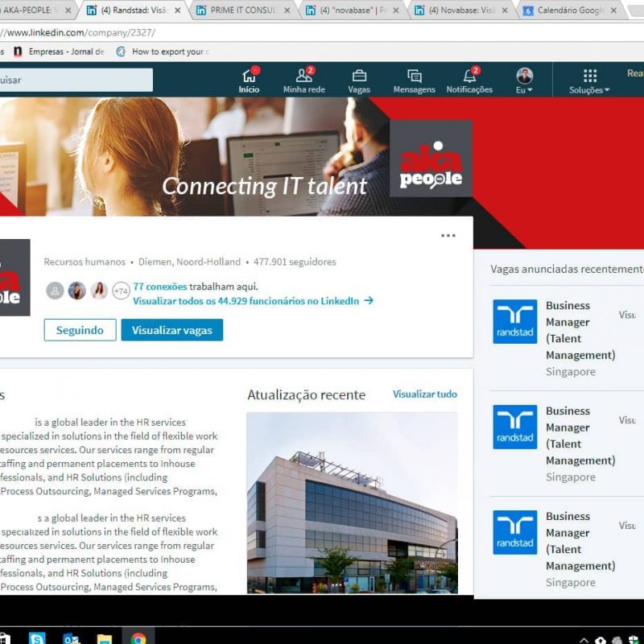This screenshot has width=644, height=644.
Task: Close the AKA-PEOPLE tab
Action: [68, 10]
